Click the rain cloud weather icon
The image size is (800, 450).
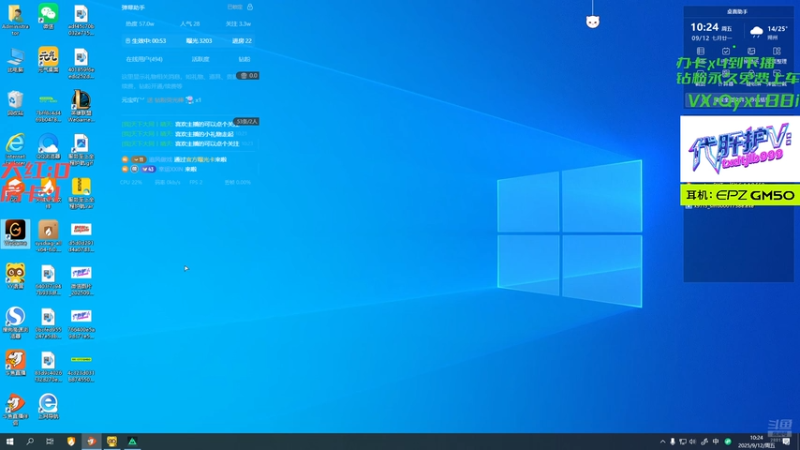coord(757,32)
